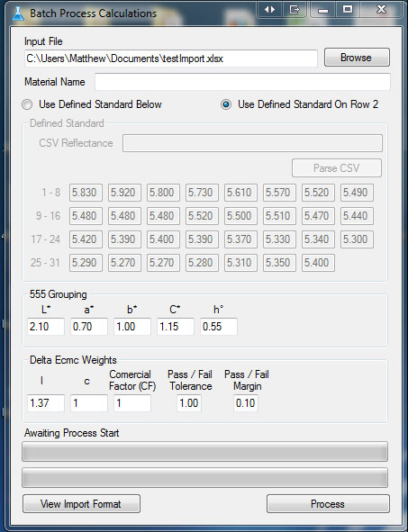This screenshot has height=532, width=408.
Task: Select Use Defined Standard Below option
Action: [27, 104]
